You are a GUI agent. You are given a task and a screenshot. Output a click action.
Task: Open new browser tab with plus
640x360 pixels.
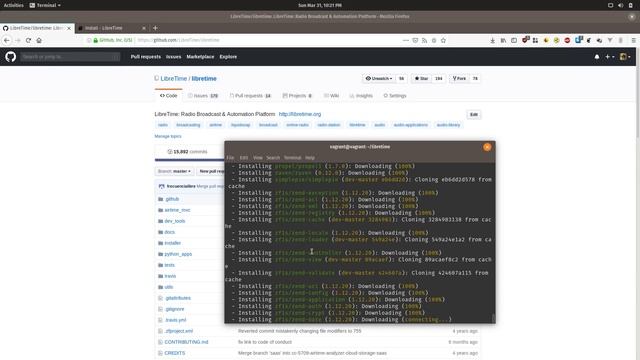(155, 28)
